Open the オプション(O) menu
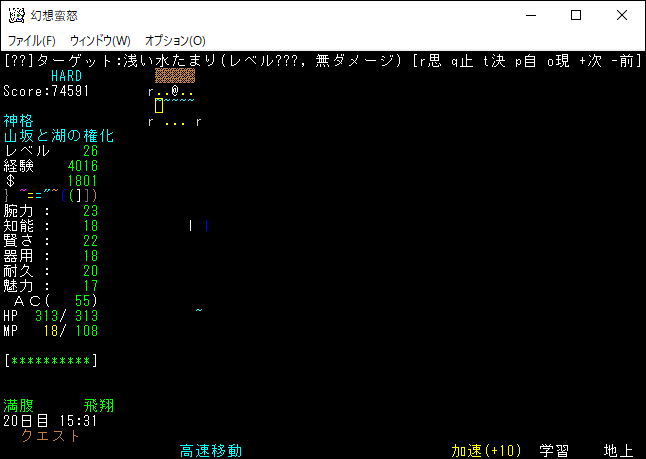This screenshot has width=646, height=459. point(175,41)
